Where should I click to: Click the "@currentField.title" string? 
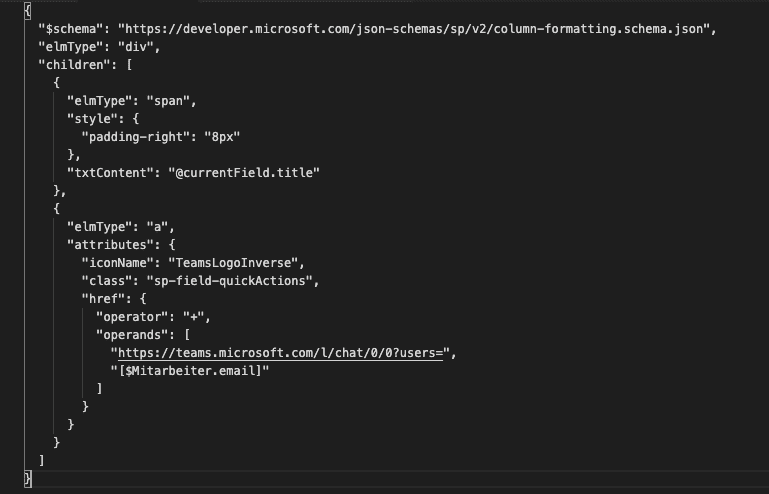(244, 173)
